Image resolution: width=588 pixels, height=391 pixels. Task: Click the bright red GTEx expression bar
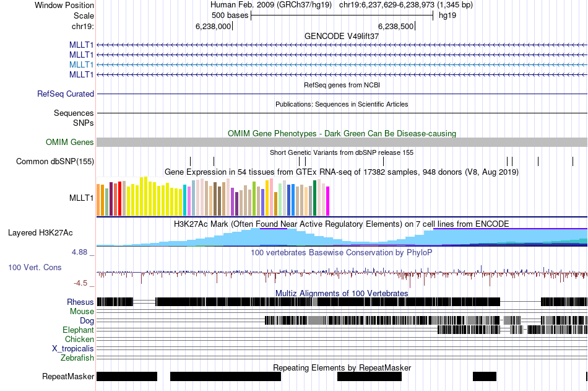point(119,199)
